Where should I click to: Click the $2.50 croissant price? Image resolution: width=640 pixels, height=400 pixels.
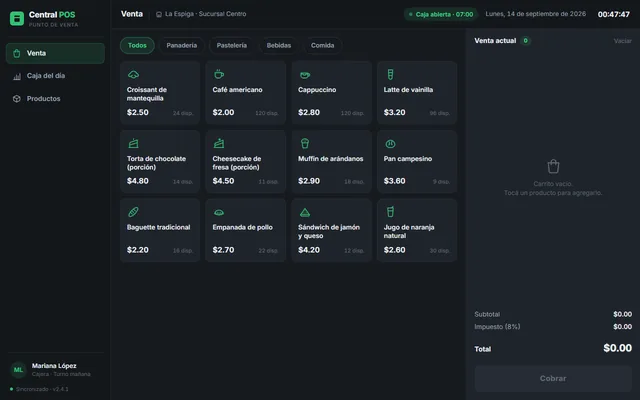tap(138, 112)
